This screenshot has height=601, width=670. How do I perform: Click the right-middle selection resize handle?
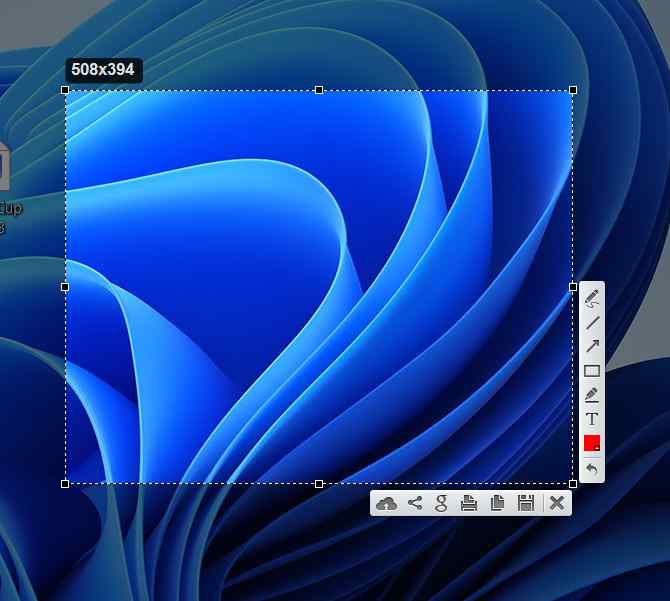[573, 287]
